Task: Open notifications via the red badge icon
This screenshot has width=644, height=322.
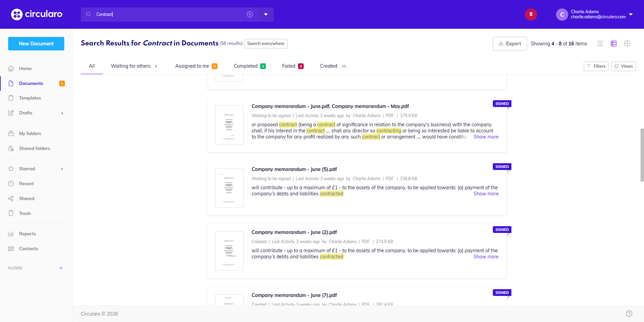Action: [531, 14]
